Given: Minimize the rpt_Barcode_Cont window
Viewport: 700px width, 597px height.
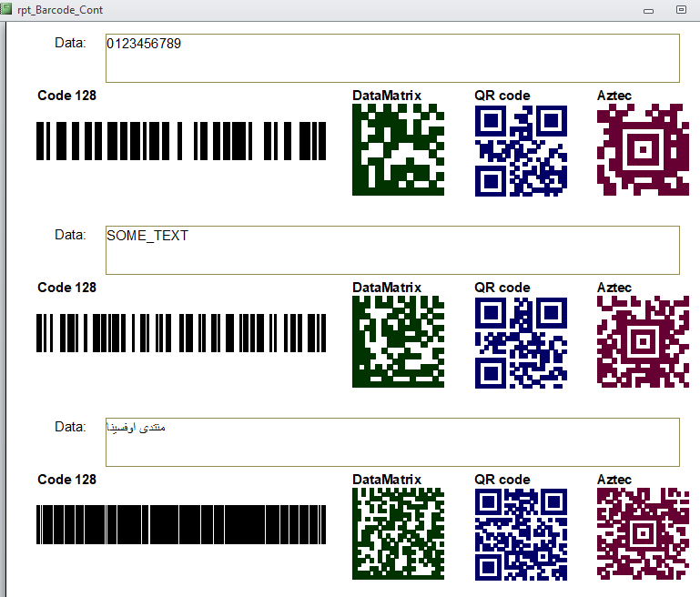Looking at the screenshot, I should pos(649,11).
